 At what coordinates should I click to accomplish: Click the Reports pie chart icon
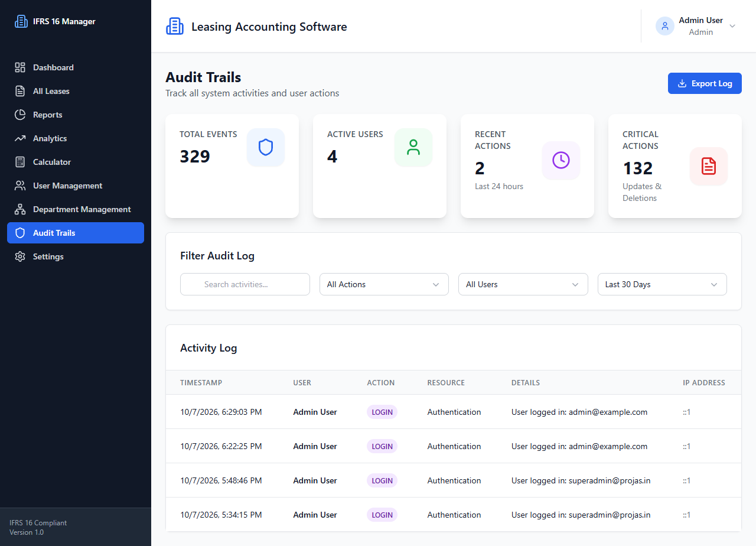pyautogui.click(x=20, y=115)
